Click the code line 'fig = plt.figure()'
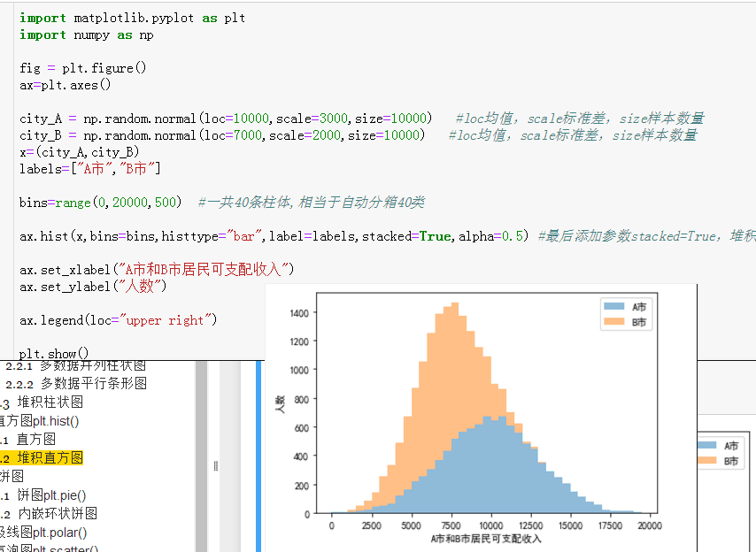The height and width of the screenshot is (552, 756). point(83,68)
